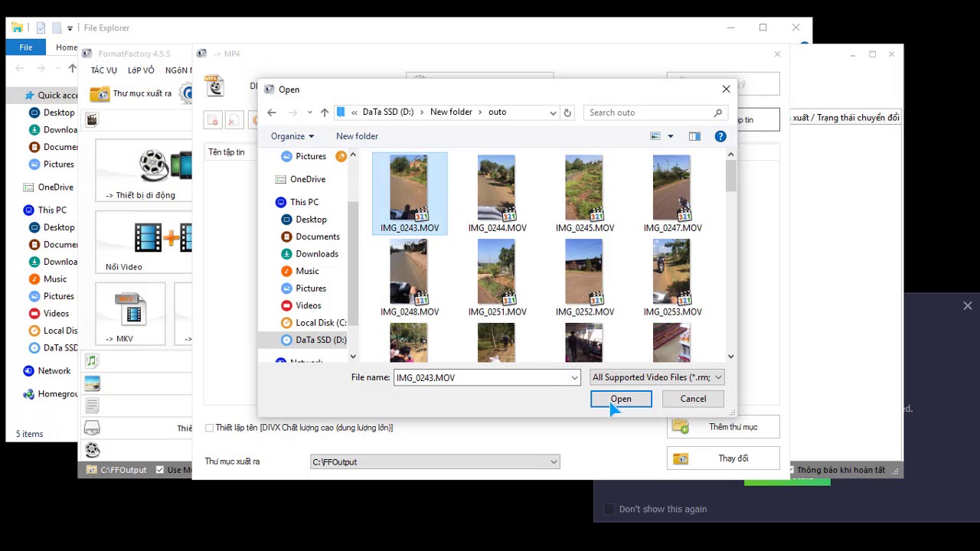The image size is (980, 551).
Task: Select IMG_0245.MOV video thumbnail
Action: click(x=585, y=194)
